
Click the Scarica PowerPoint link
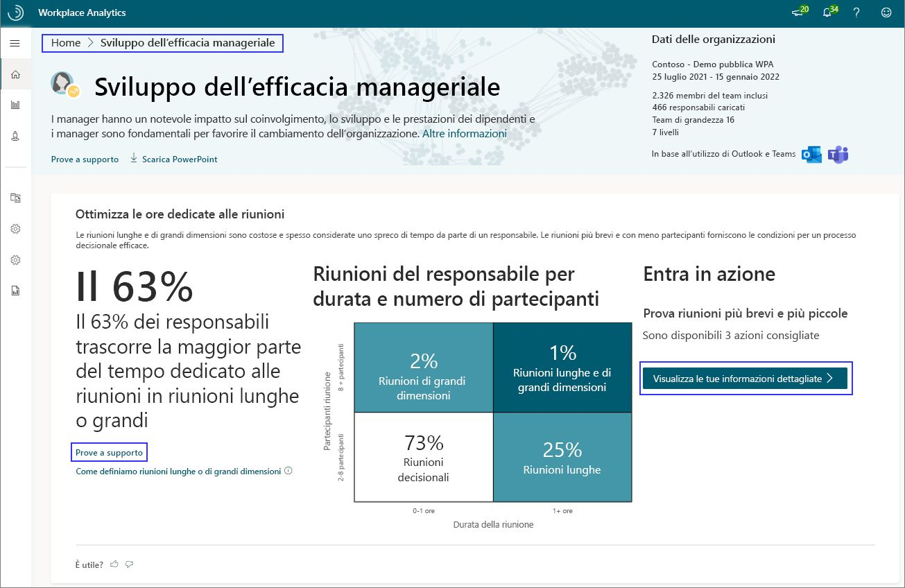(180, 159)
